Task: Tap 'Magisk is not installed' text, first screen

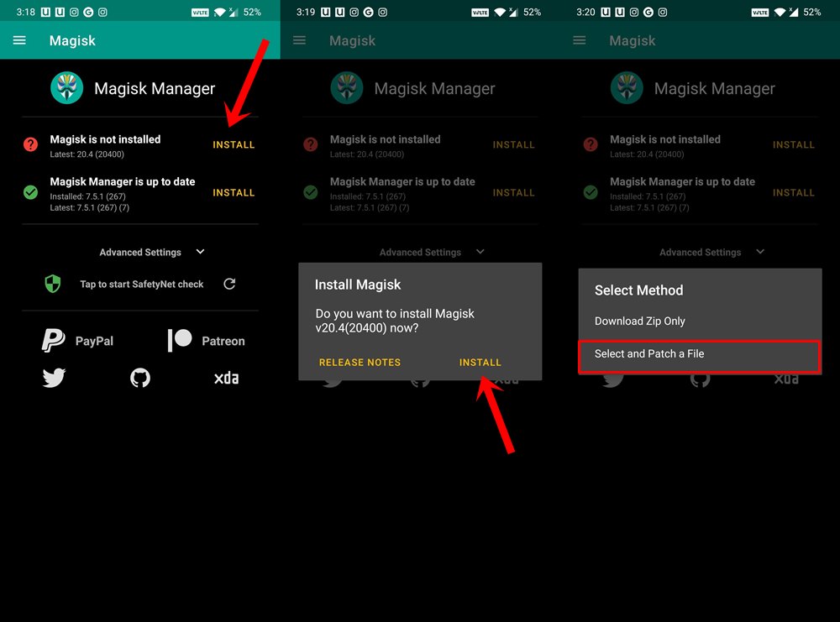Action: [x=105, y=139]
